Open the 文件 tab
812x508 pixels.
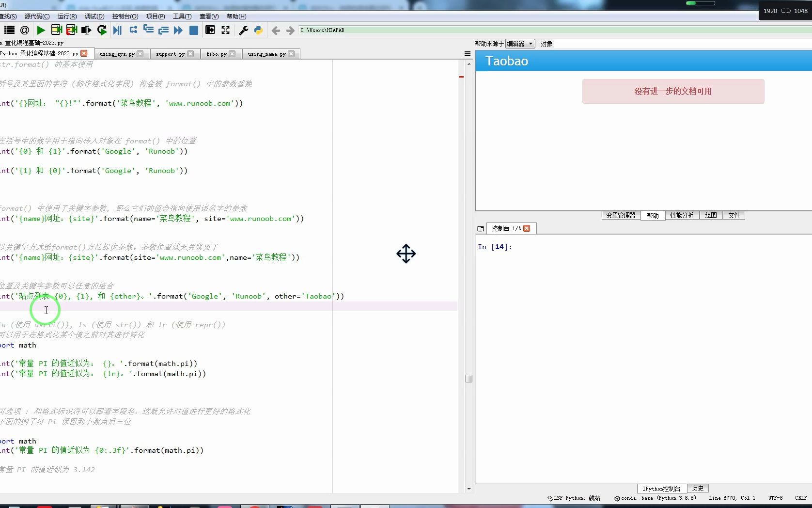[x=734, y=215]
